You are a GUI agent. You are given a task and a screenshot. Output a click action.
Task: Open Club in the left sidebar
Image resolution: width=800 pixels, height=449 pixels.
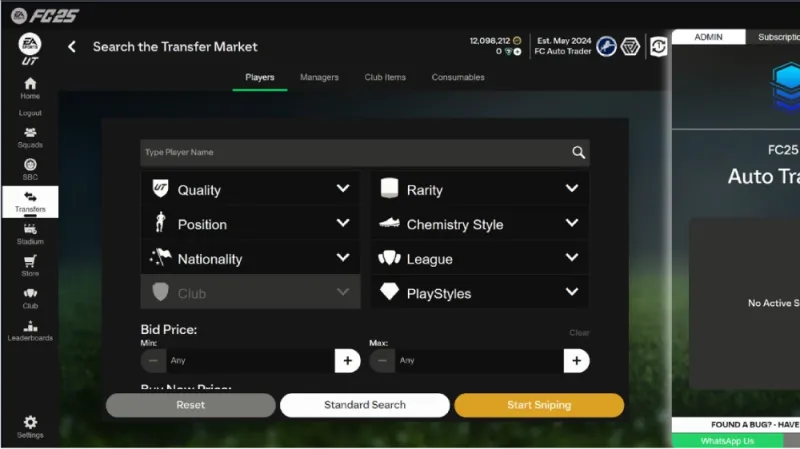coord(30,298)
